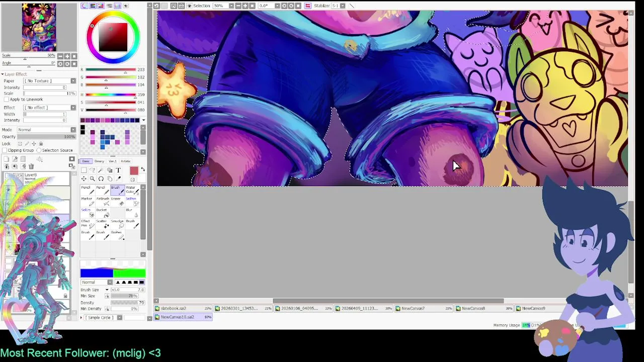Click the navigator canvas thumbnail
The width and height of the screenshot is (644, 362).
coord(39,27)
